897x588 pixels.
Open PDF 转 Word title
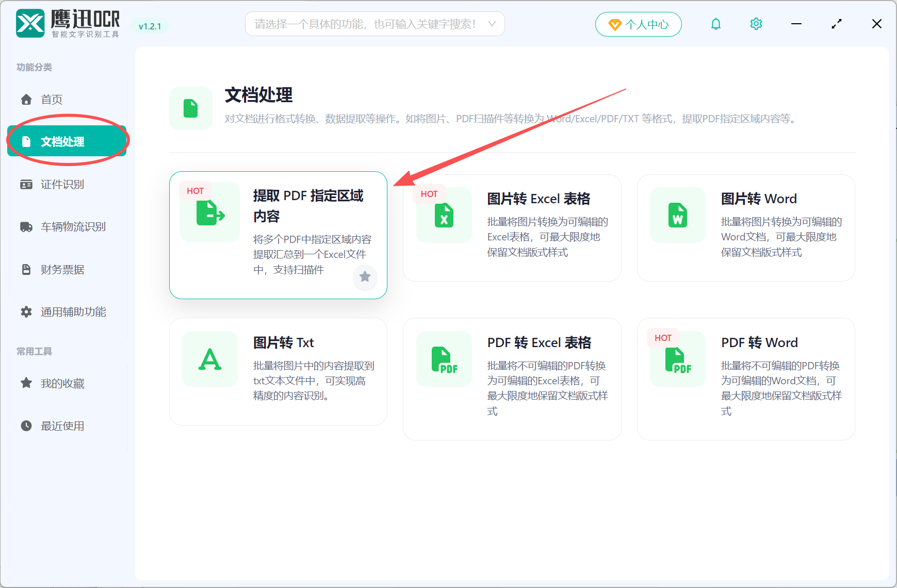pos(759,342)
